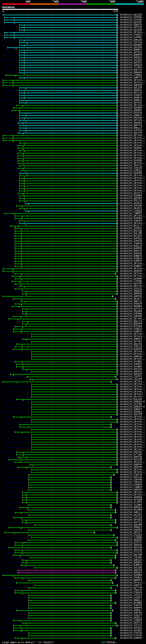Viewport: 146px width, 644px height.
Task: Click the orange ~40% identity legend bar
Action: [45, 4]
